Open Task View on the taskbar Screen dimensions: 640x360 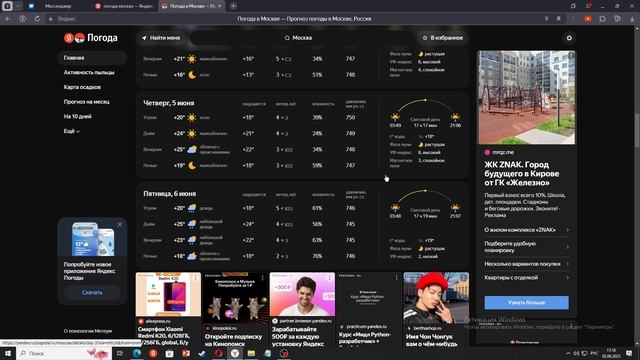[x=120, y=353]
